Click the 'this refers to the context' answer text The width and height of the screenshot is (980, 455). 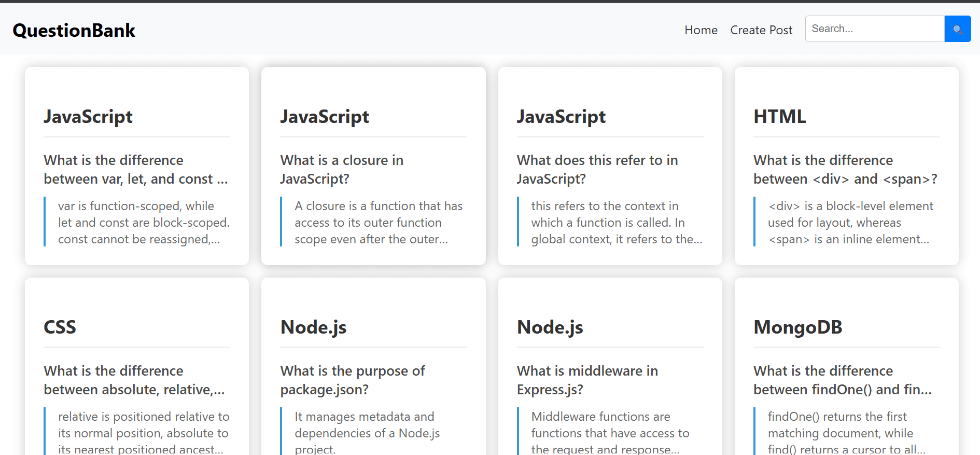(610, 222)
